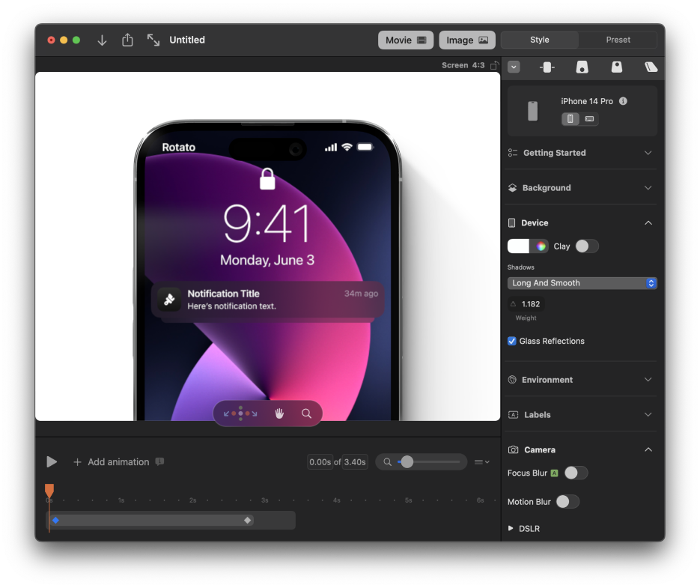The width and height of the screenshot is (700, 588).
Task: Click the iPhone 14 Pro device thumbnail
Action: click(x=532, y=112)
